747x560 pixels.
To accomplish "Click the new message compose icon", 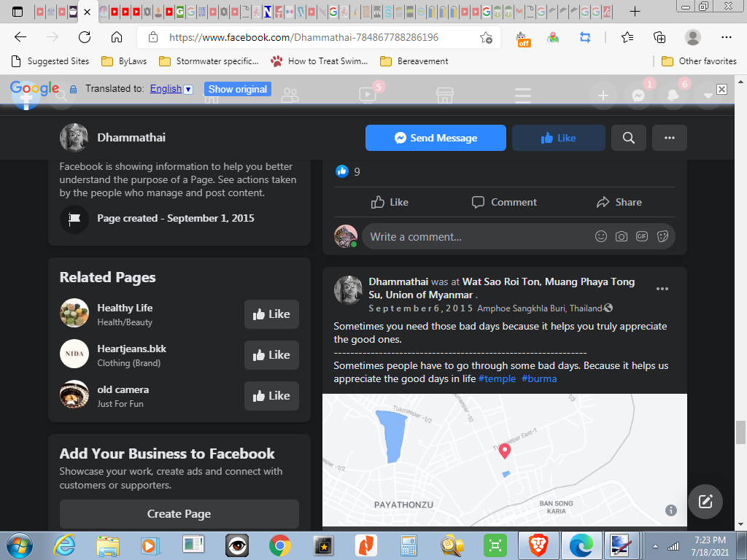I will [705, 502].
